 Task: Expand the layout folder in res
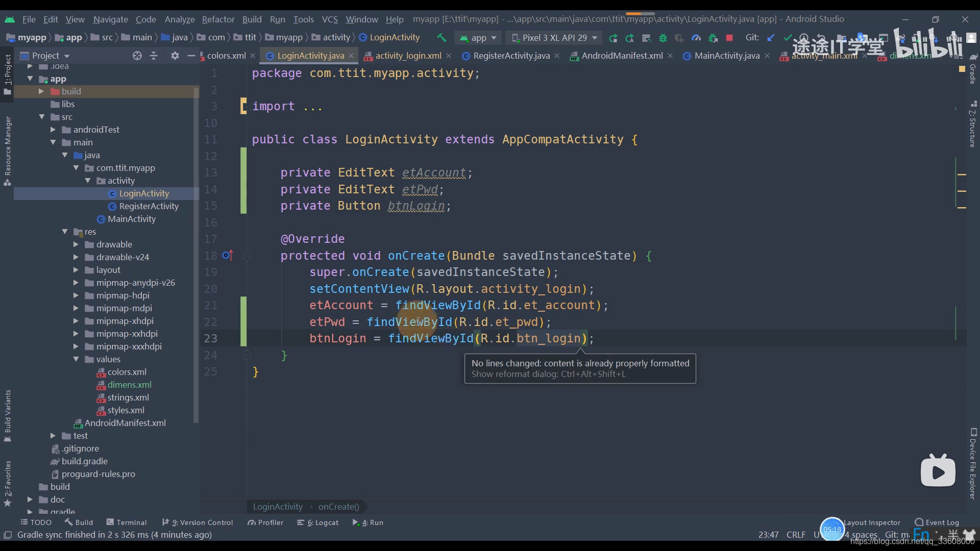(76, 270)
